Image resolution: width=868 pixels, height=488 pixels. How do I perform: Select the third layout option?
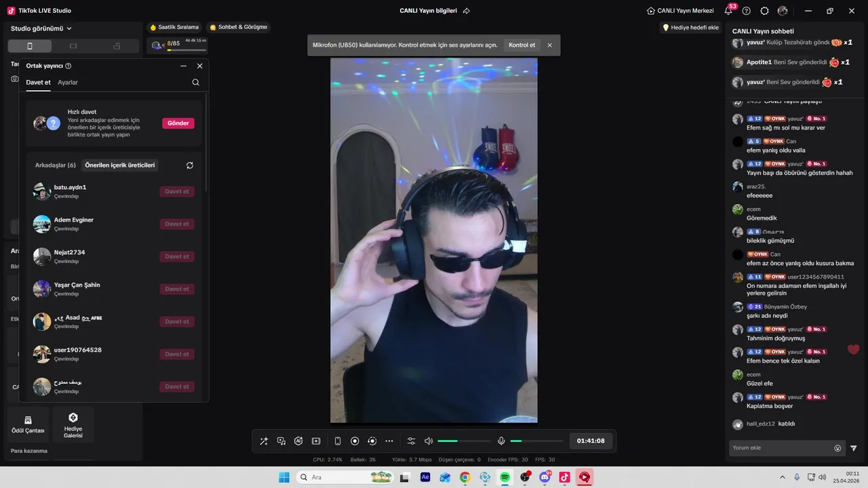[117, 46]
